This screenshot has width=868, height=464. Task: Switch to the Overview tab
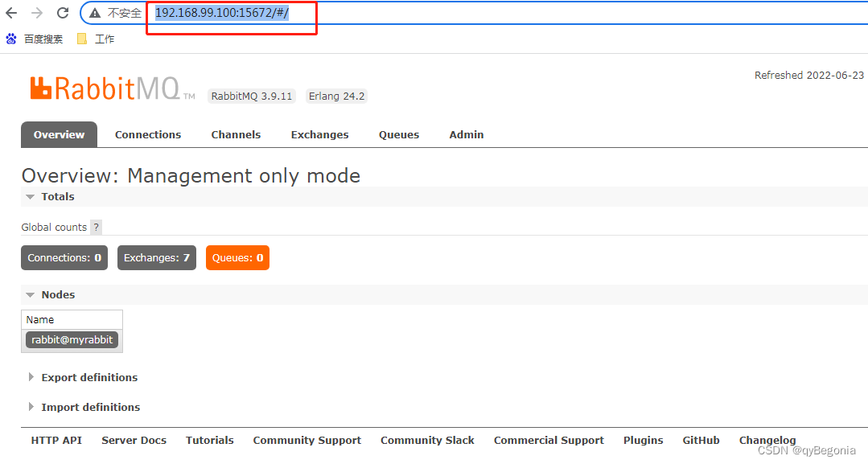point(59,134)
